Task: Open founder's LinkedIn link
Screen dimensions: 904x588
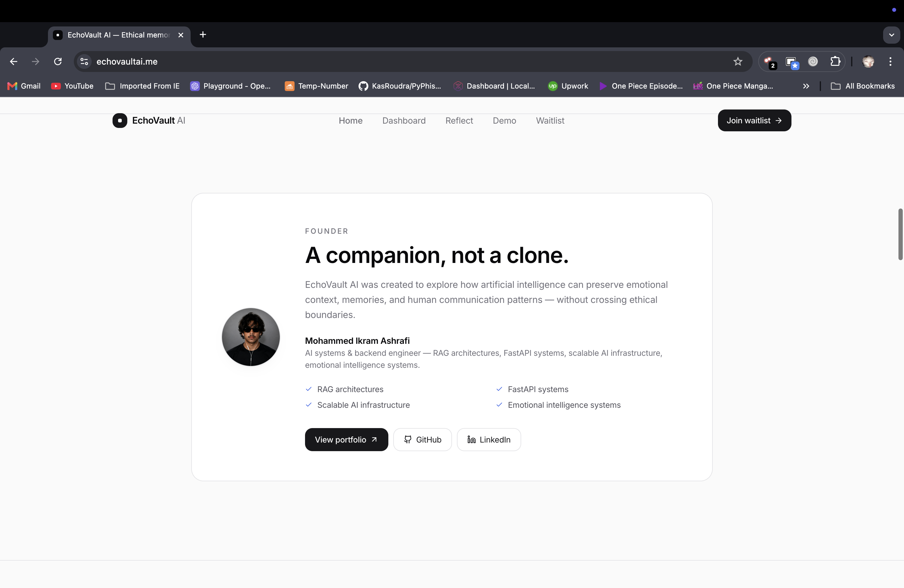Action: pyautogui.click(x=489, y=439)
